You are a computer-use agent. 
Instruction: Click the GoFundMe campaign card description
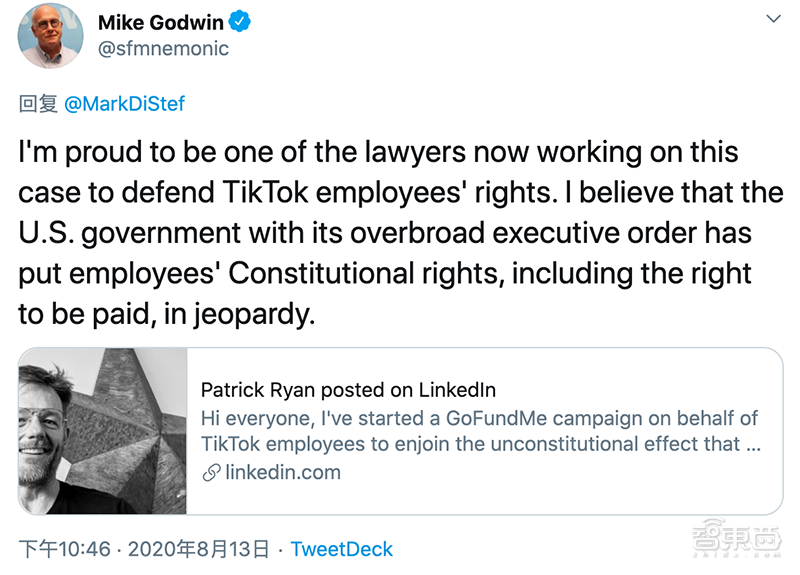[x=480, y=430]
